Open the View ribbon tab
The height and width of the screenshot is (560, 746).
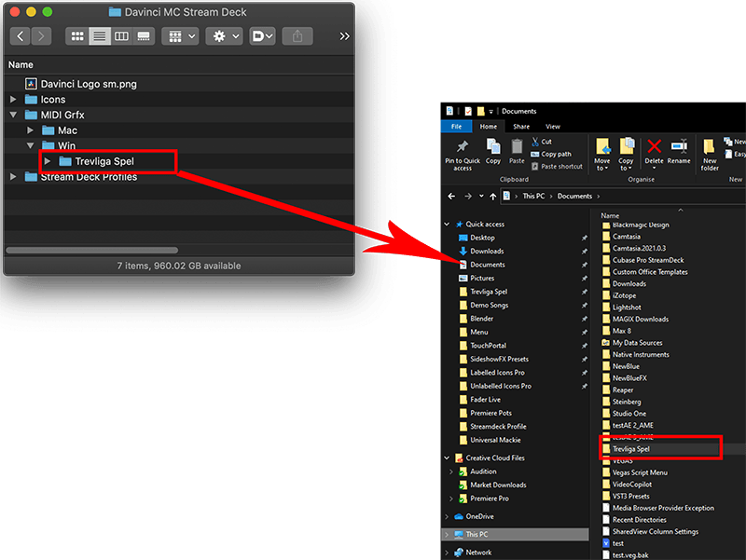[x=552, y=127]
